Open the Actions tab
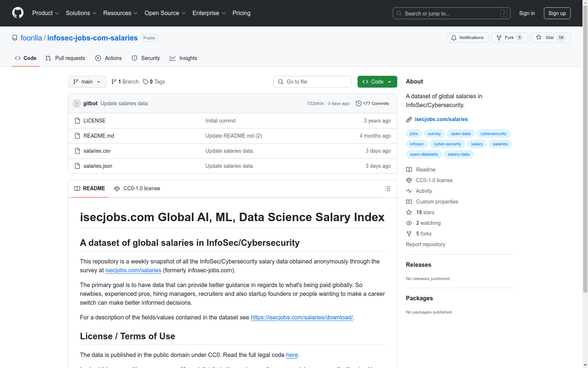Image resolution: width=588 pixels, height=368 pixels. 108,58
